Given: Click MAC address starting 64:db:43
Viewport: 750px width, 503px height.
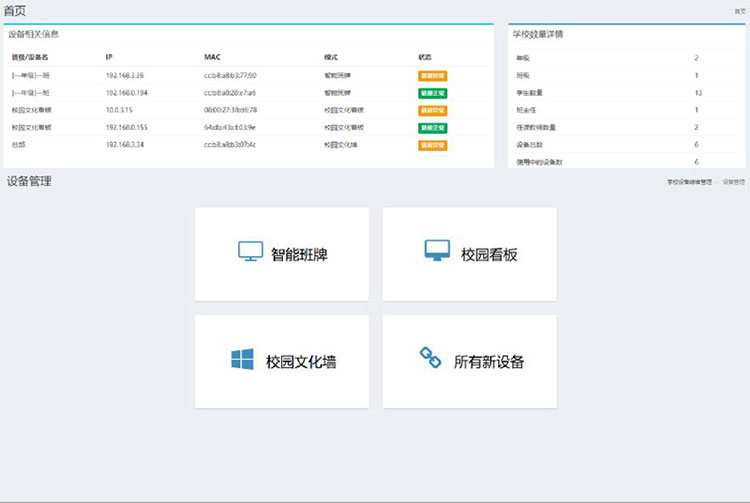Looking at the screenshot, I should pyautogui.click(x=230, y=127).
